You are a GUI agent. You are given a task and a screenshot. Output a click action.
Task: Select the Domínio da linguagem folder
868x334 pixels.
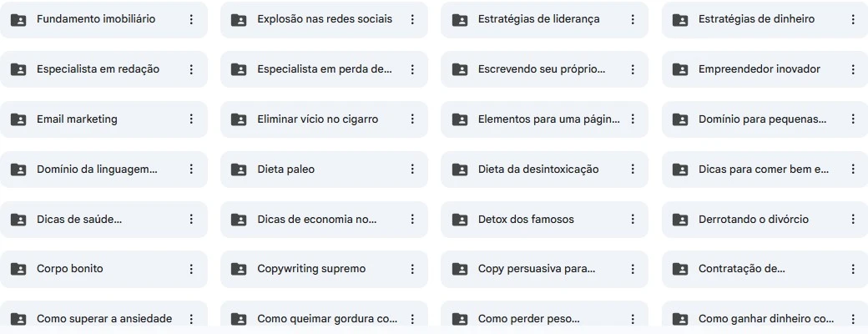[97, 170]
